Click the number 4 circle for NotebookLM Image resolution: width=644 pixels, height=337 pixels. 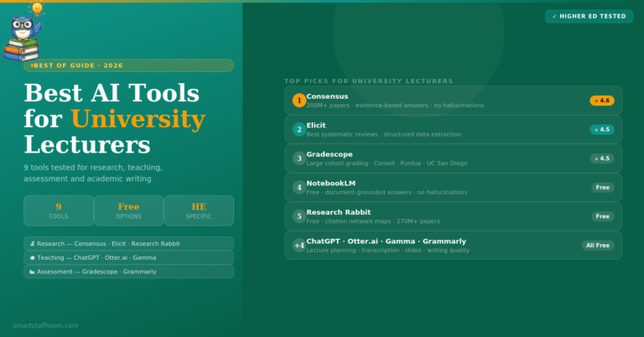coord(299,188)
